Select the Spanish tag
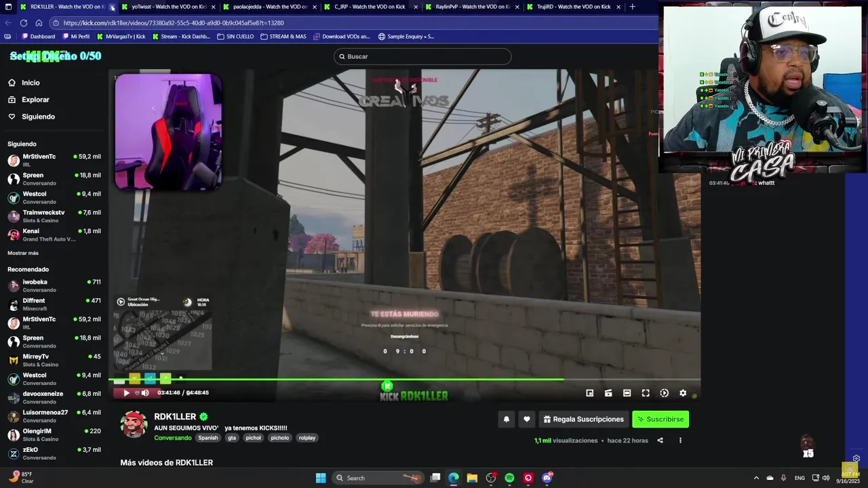This screenshot has width=868, height=488. pos(208,438)
